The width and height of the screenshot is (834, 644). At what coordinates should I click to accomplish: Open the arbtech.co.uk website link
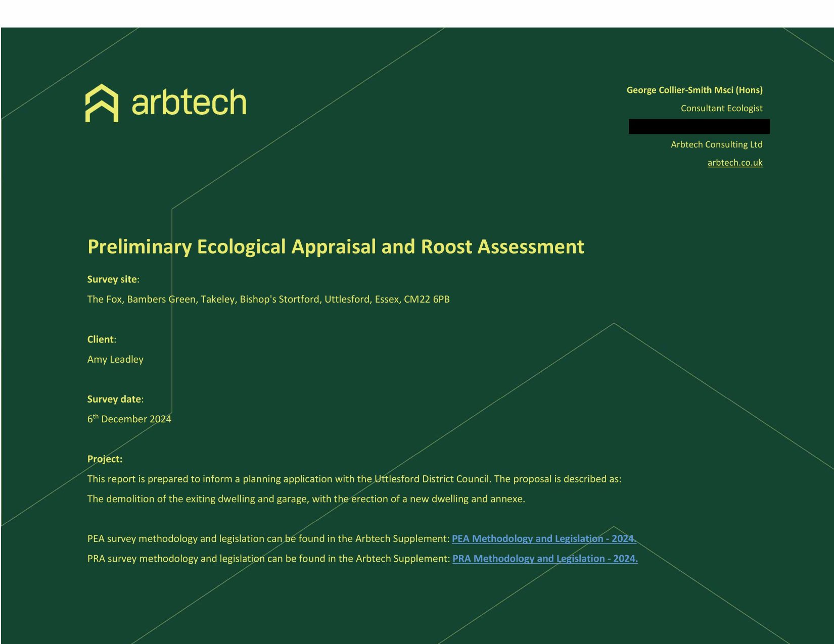point(734,163)
